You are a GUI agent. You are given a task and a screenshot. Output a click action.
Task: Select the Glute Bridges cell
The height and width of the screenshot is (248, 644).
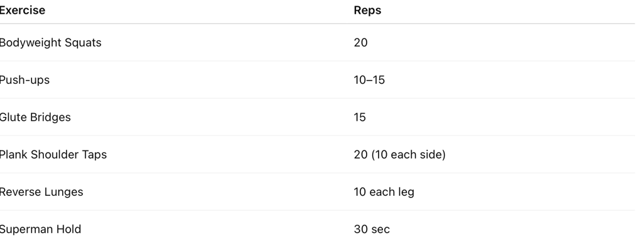pyautogui.click(x=35, y=117)
